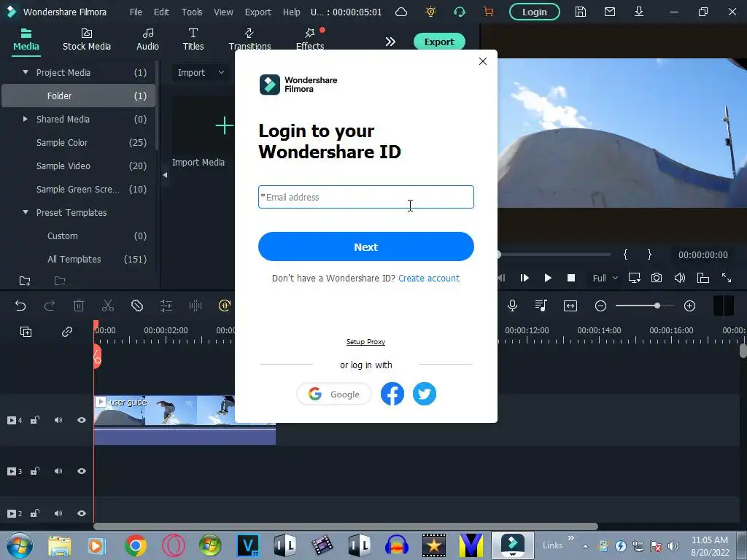
Task: Add a new track with the plus icon
Action: [x=26, y=332]
